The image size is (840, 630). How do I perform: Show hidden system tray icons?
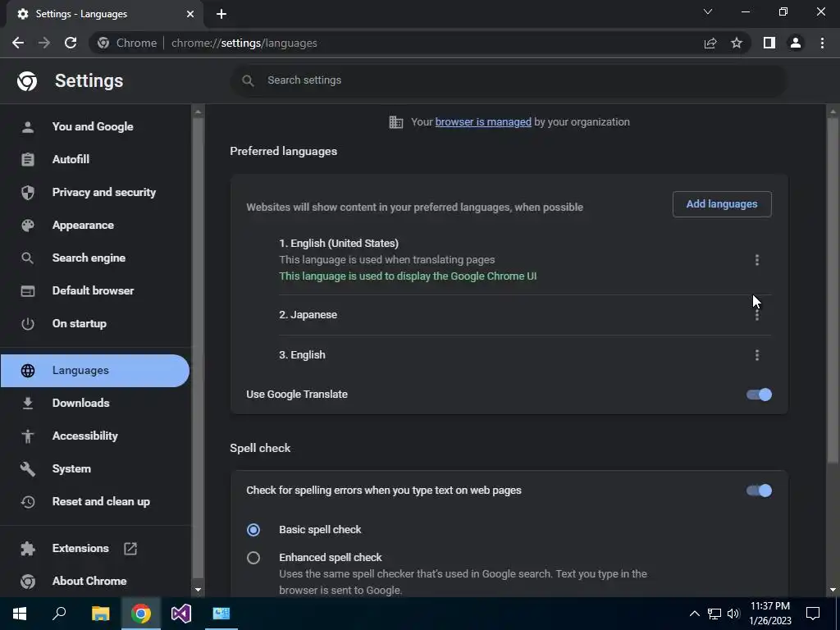coord(694,614)
